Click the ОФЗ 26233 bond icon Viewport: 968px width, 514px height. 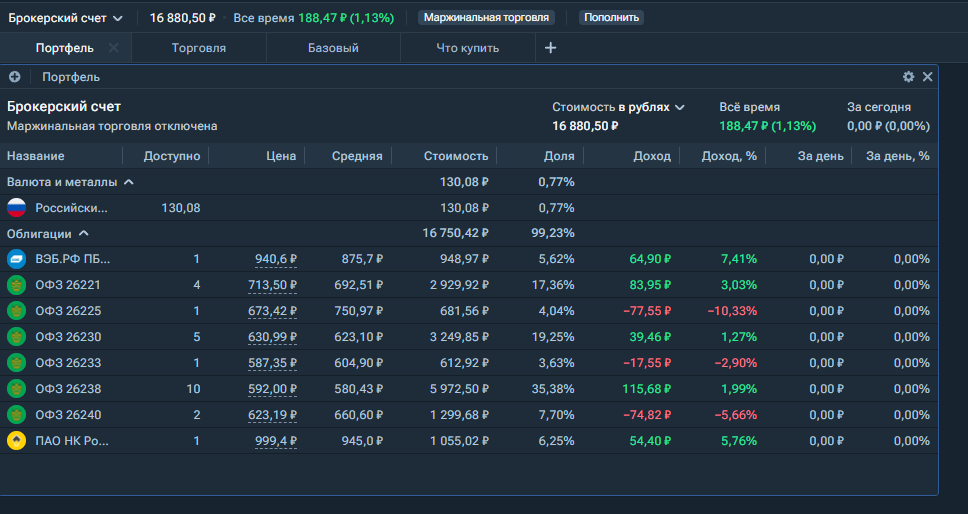click(x=17, y=363)
